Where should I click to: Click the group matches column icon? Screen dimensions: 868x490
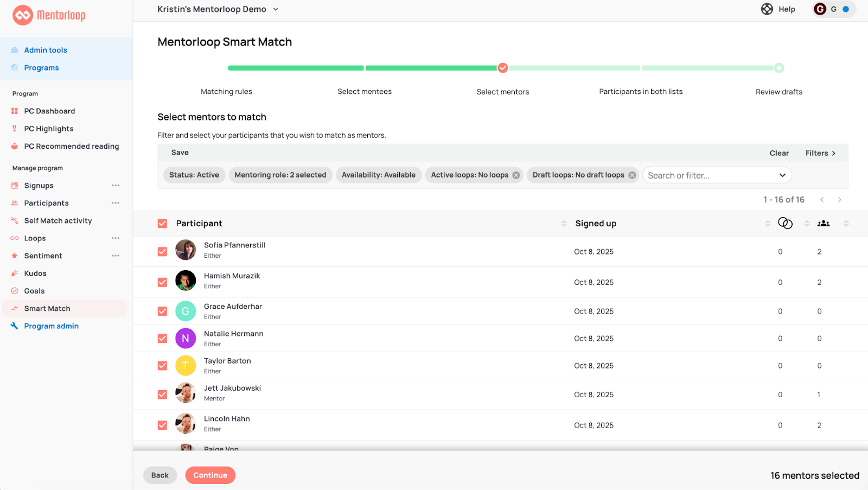pos(823,224)
